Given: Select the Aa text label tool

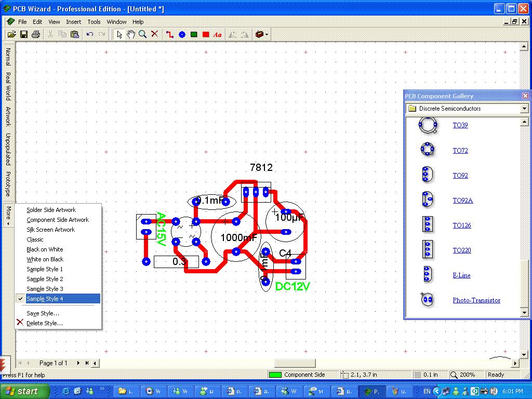Looking at the screenshot, I should click(x=218, y=34).
